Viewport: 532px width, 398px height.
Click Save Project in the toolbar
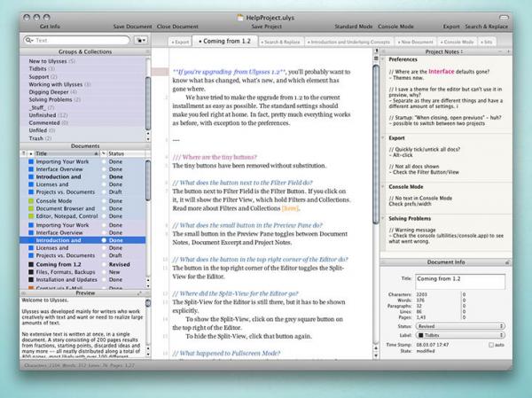(266, 27)
